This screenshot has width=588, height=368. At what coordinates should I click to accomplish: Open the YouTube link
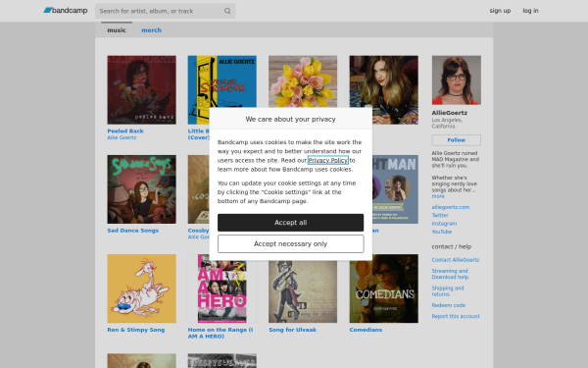coord(441,232)
